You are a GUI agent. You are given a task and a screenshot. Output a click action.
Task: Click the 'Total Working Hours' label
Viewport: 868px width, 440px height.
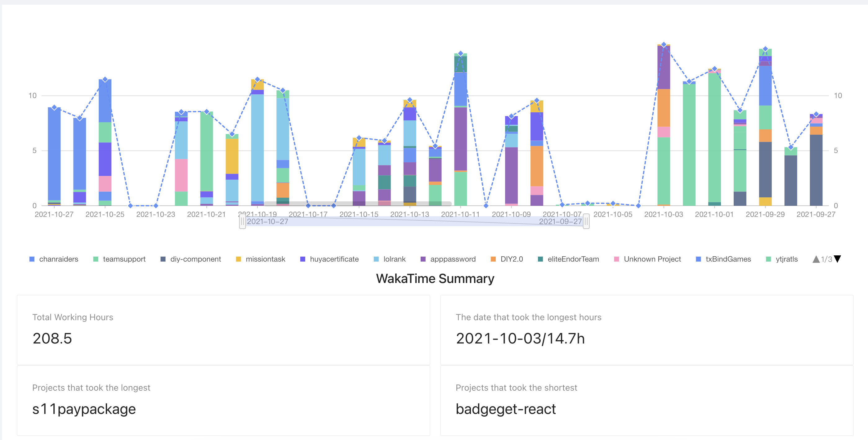[73, 317]
